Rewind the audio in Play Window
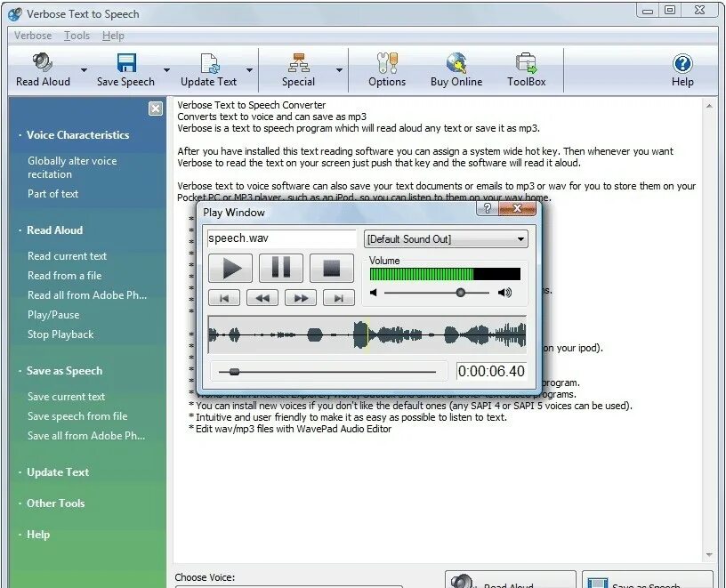Screen dimensions: 726x588 click(x=262, y=298)
